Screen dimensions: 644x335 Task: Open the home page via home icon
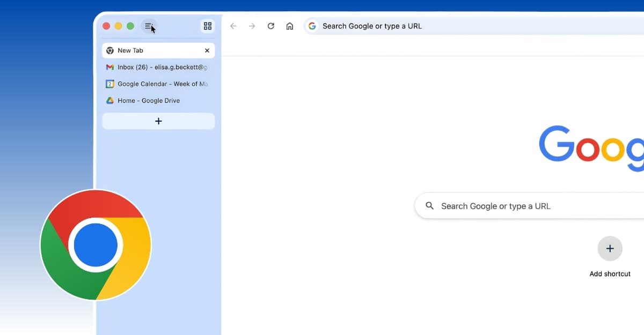[290, 26]
